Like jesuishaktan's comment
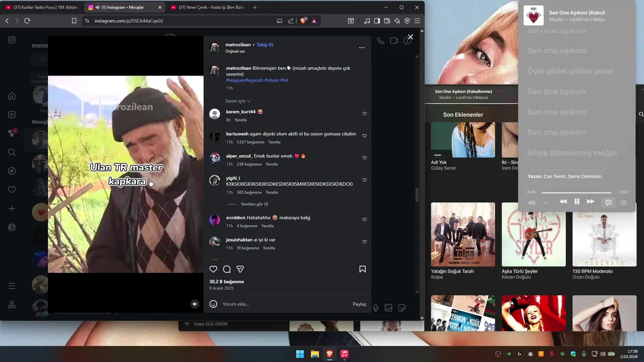 tap(364, 242)
